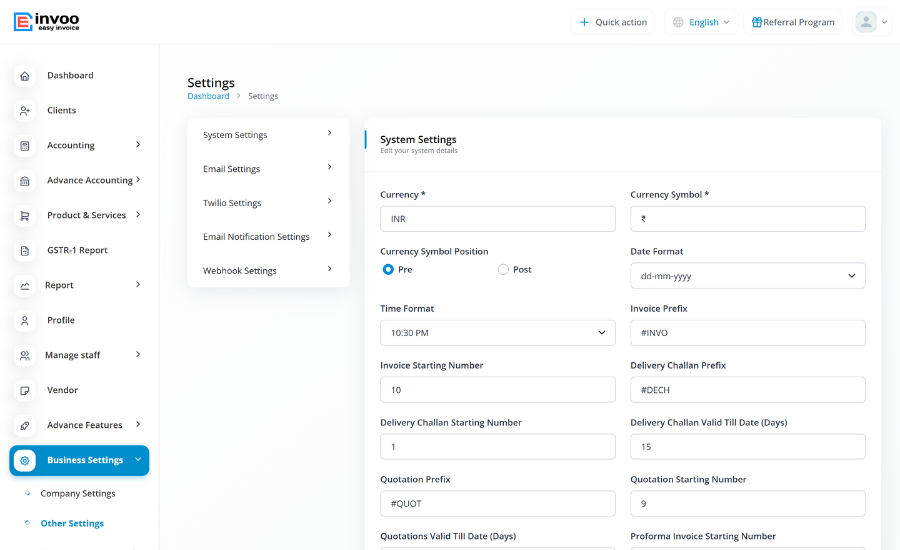900x550 pixels.
Task: Click the 'Edit your system details' subtitle
Action: (418, 150)
